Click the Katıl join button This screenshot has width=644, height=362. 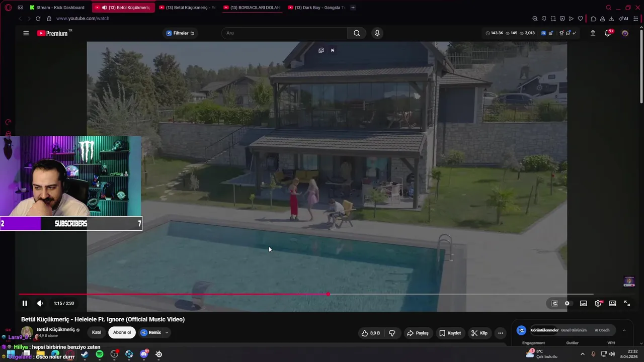pyautogui.click(x=97, y=332)
